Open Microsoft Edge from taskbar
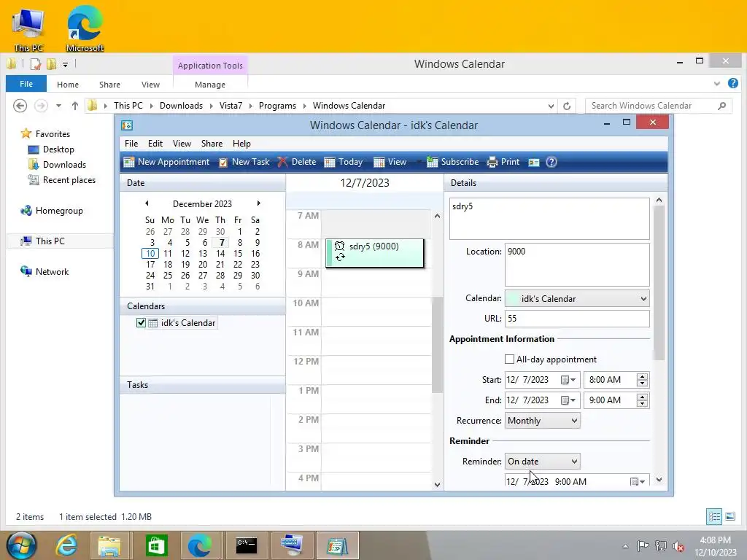 point(200,545)
